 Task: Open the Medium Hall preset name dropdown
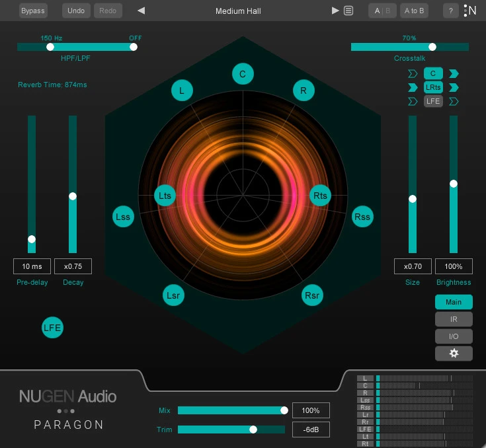pyautogui.click(x=238, y=11)
